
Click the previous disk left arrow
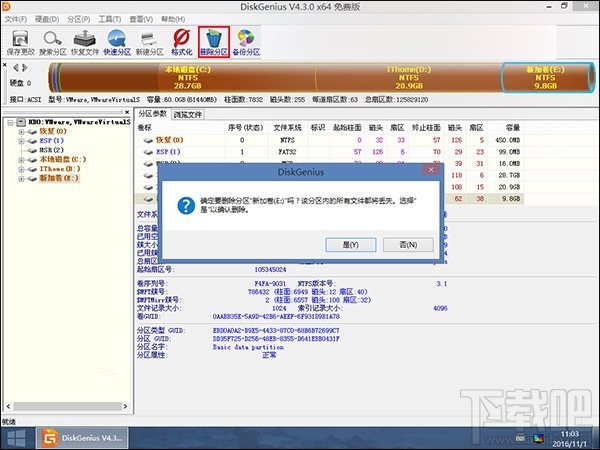pos(16,68)
